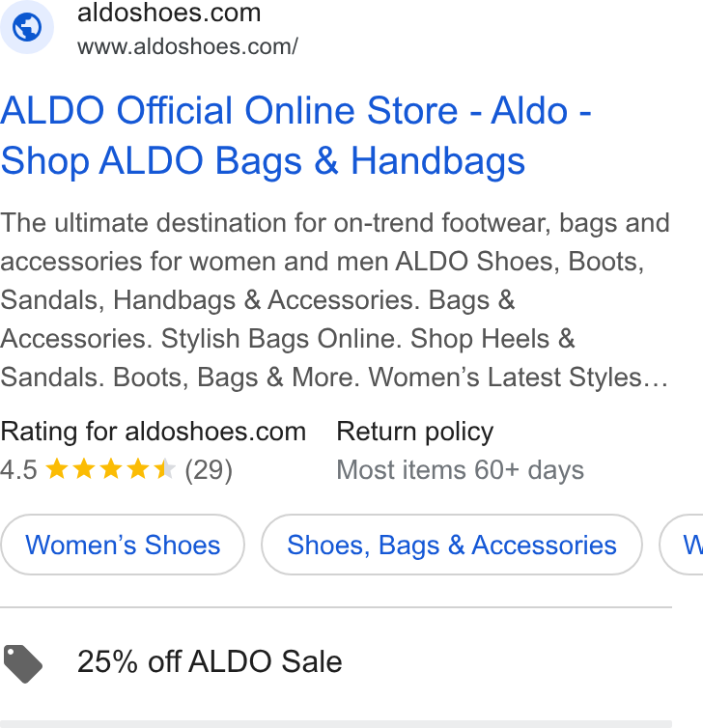The image size is (703, 728).
Task: Click the (29) review count
Action: (209, 470)
